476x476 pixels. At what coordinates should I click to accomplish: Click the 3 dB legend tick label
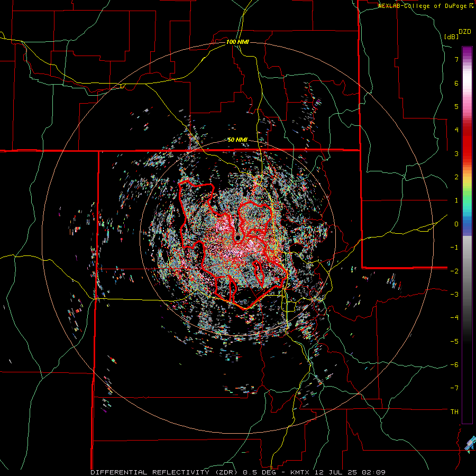pos(456,153)
